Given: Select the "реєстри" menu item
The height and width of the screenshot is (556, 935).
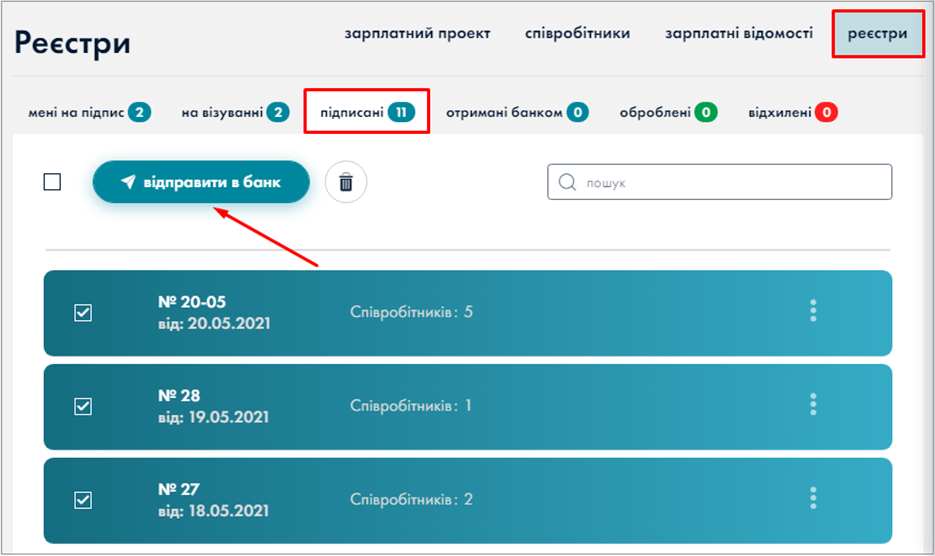Looking at the screenshot, I should (x=877, y=34).
